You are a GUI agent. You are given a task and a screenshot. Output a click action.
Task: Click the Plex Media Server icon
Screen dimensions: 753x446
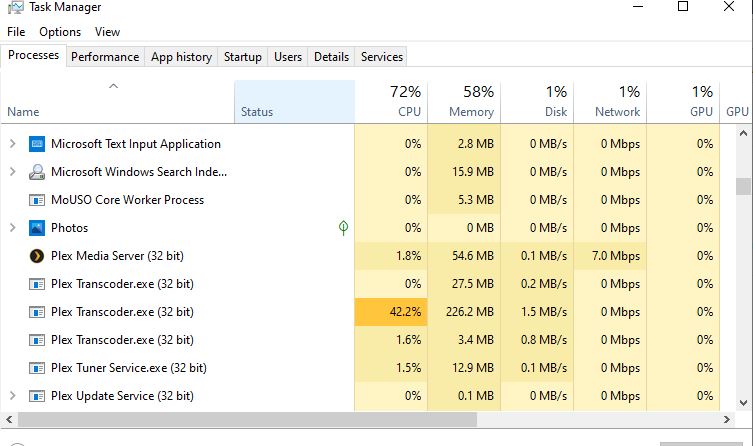pos(37,256)
